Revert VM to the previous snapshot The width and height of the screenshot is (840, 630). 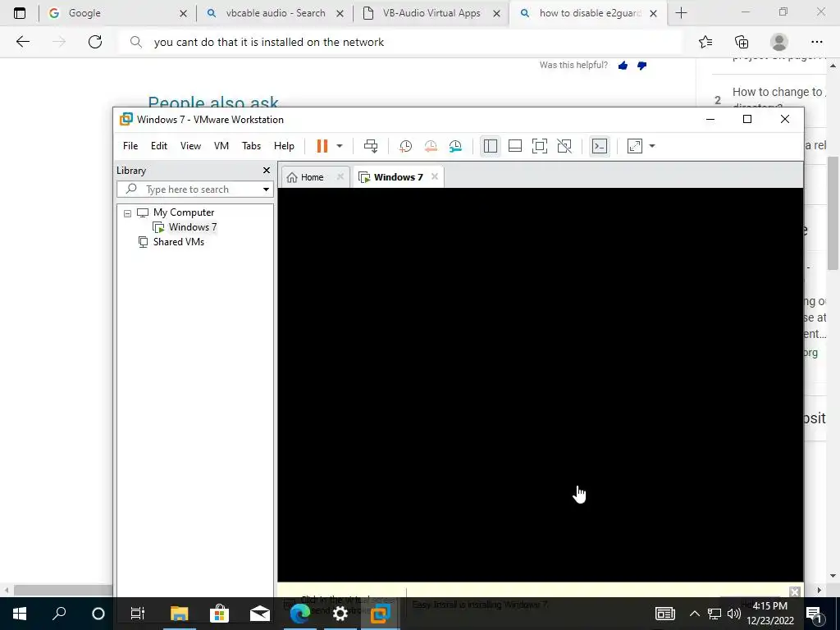point(431,146)
